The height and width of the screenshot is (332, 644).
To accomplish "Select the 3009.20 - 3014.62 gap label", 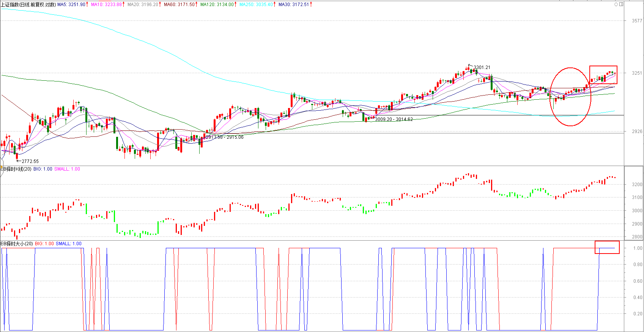I will [x=394, y=119].
